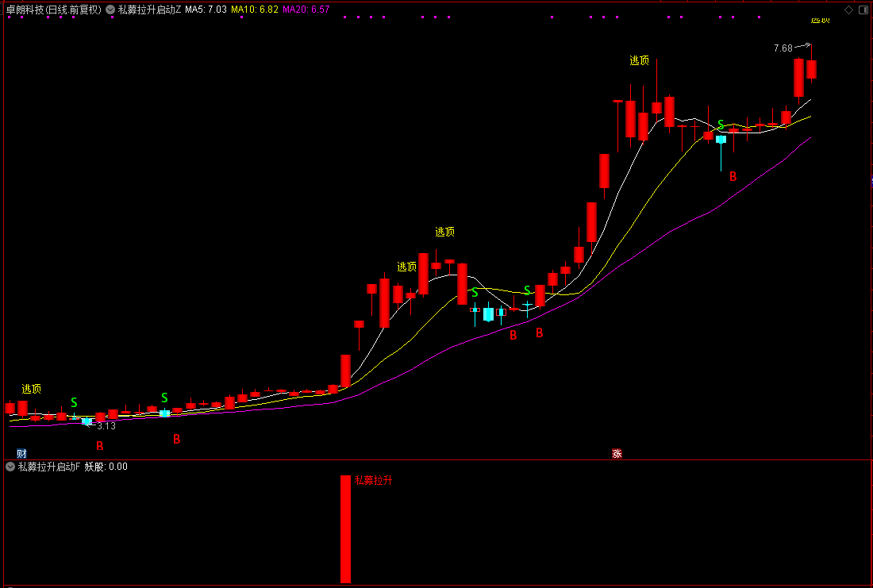Viewport: 873px width, 588px height.
Task: Select the 私募拉升启动Z indicator name
Action: [149, 10]
